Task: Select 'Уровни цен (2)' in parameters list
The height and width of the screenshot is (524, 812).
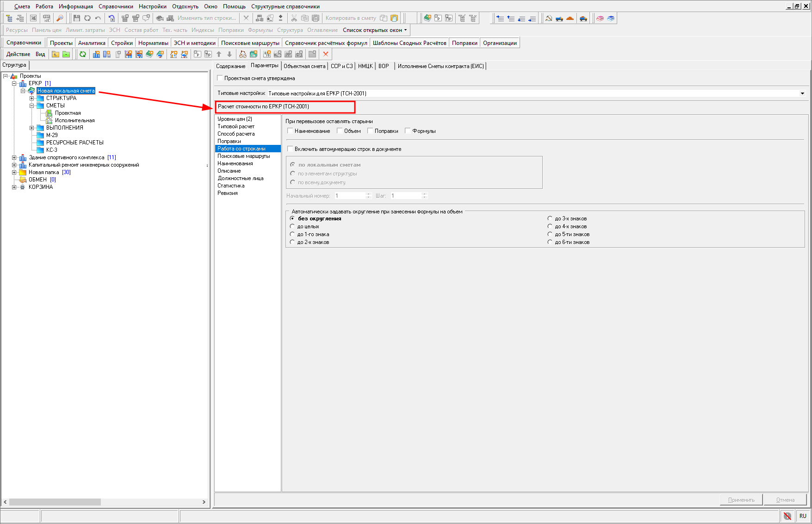Action: pos(235,119)
